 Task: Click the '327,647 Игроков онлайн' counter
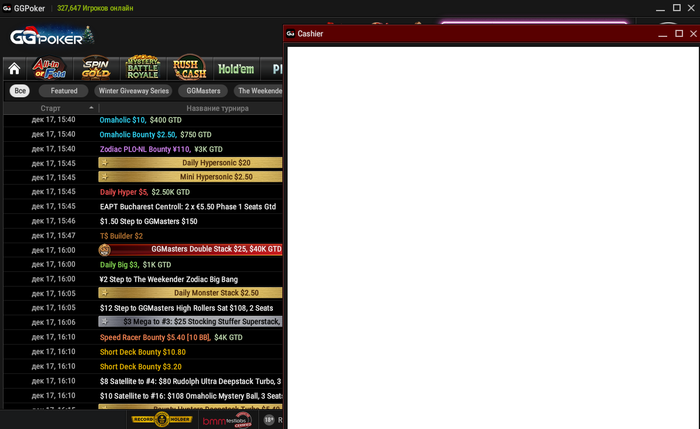(95, 8)
